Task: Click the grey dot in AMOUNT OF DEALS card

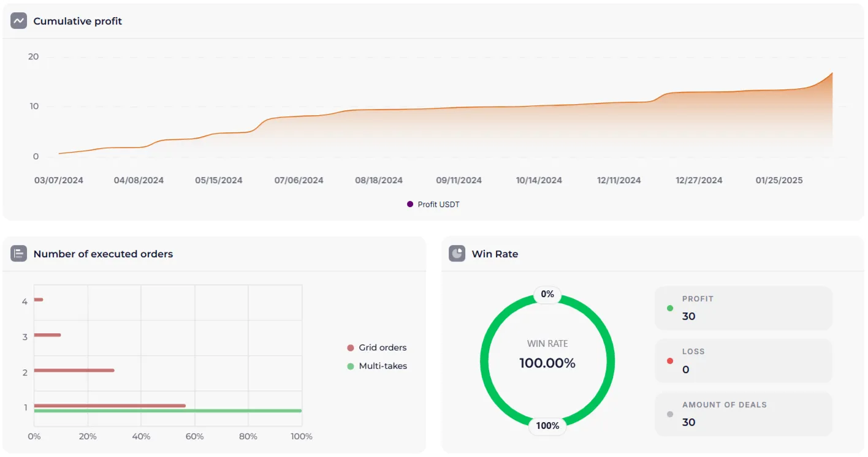Action: click(670, 414)
